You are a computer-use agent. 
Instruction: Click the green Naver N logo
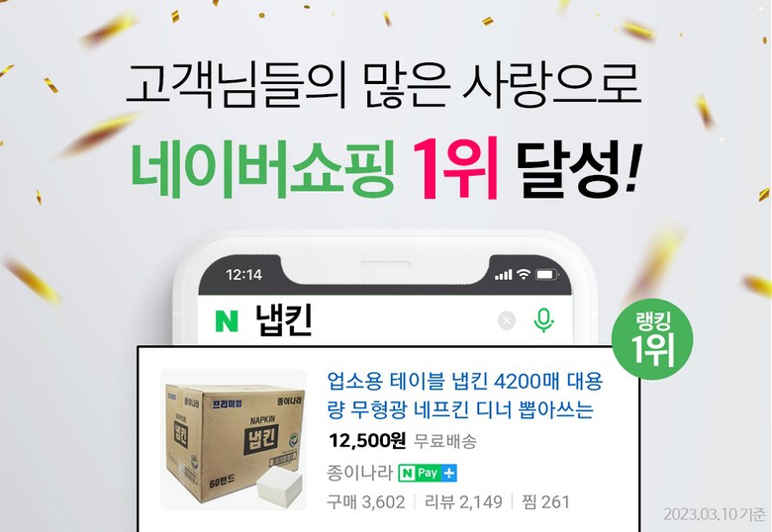(227, 320)
